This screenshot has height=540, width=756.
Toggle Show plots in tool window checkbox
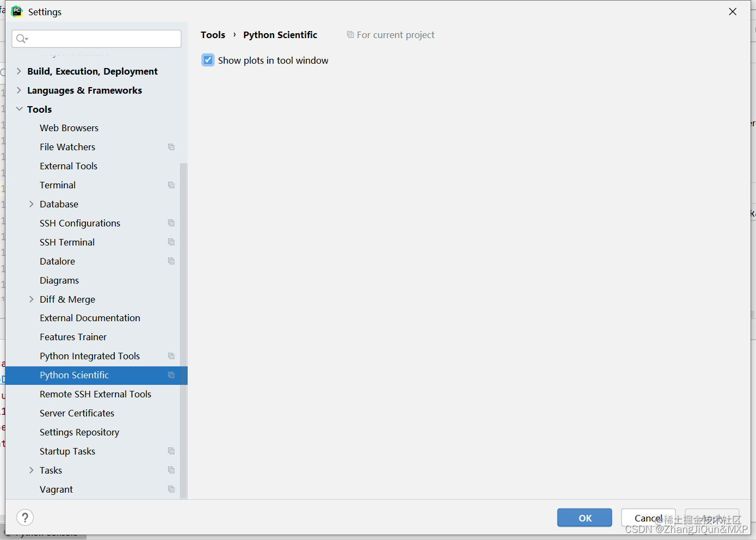tap(208, 60)
